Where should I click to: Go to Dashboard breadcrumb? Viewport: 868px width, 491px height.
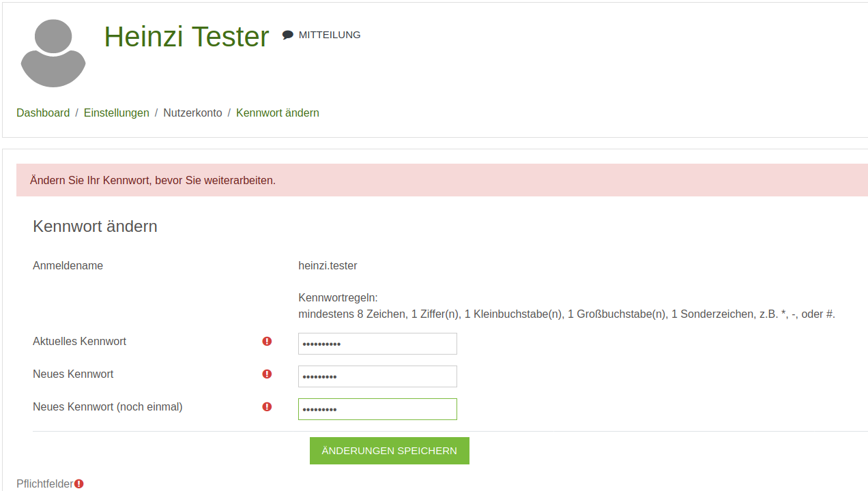[x=43, y=113]
